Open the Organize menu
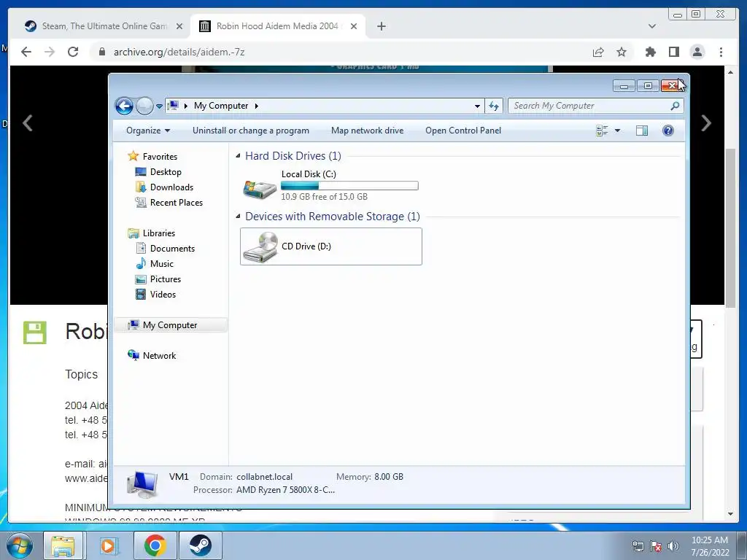Screen dimensions: 747x560 [x=147, y=131]
